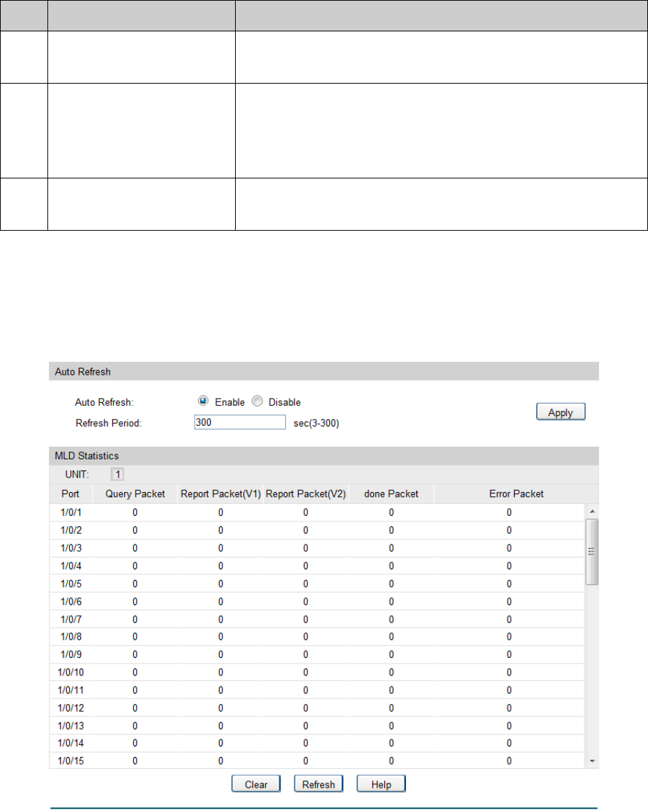Select port 1/0/1 row
This screenshot has height=812, width=648.
[317, 512]
